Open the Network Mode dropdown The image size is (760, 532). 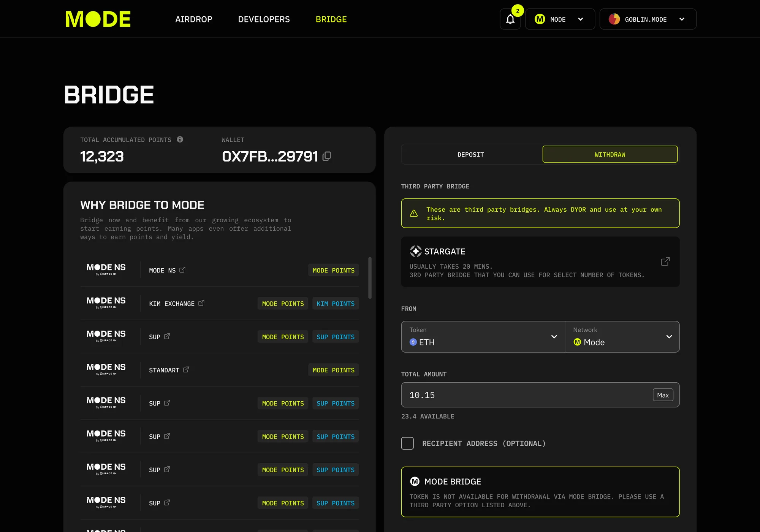(622, 337)
